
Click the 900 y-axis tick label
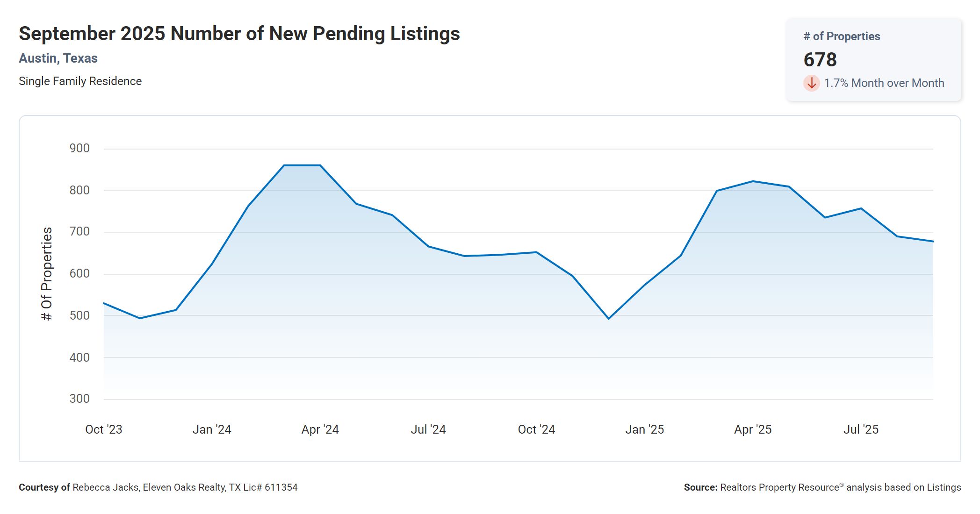pos(79,149)
